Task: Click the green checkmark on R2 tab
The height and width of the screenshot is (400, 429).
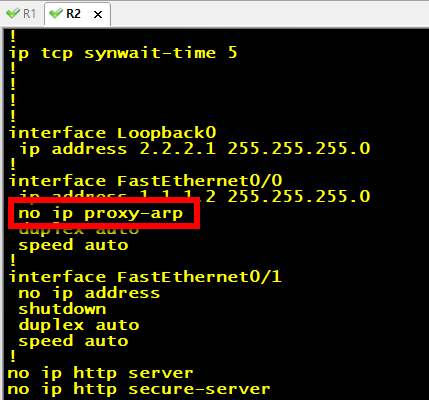Action: pos(56,14)
